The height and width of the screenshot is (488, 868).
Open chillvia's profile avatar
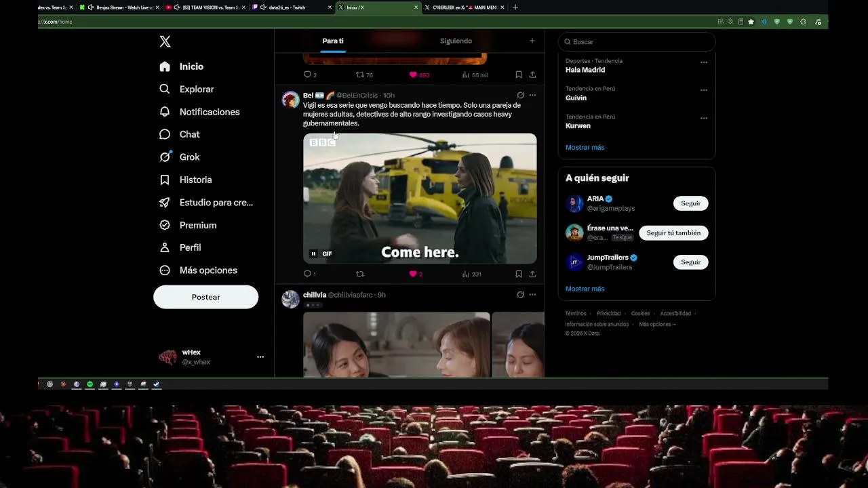click(x=291, y=299)
